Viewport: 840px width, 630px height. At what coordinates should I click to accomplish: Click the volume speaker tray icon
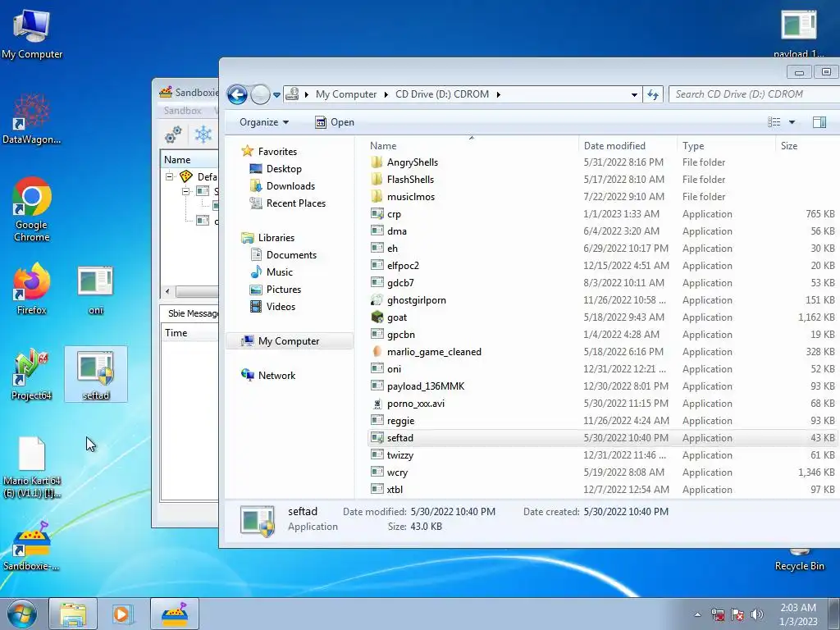(757, 614)
